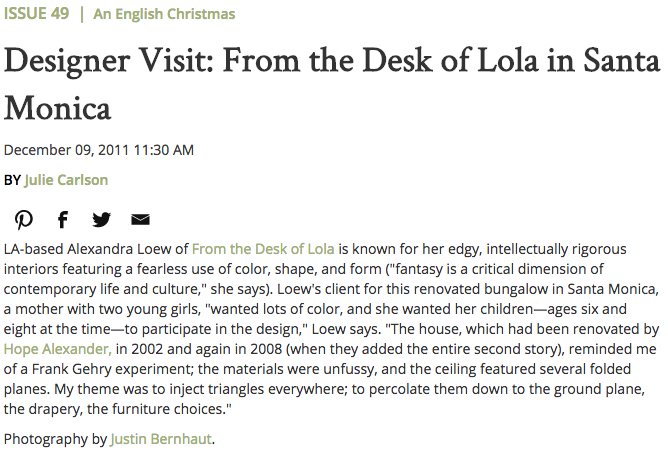Viewport: 668px width, 452px height.
Task: Follow the From the Desk of Lola link
Action: (x=263, y=247)
